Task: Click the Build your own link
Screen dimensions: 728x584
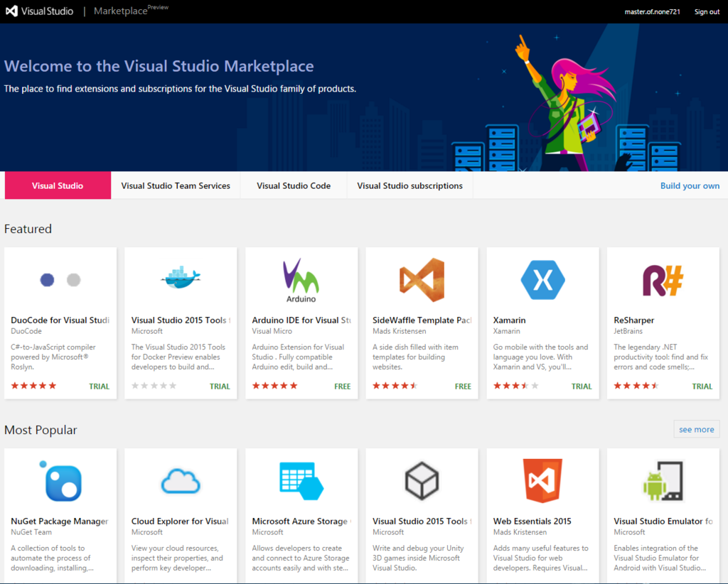Action: pyautogui.click(x=690, y=185)
